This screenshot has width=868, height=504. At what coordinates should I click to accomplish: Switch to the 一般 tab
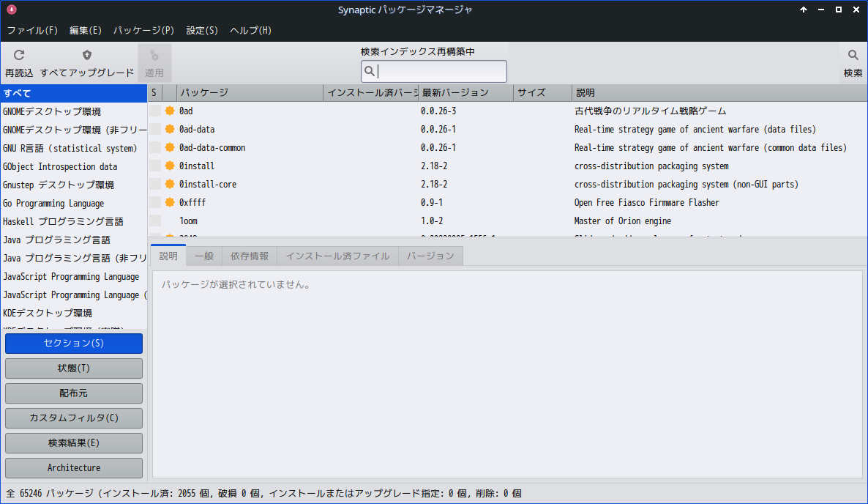coord(204,256)
